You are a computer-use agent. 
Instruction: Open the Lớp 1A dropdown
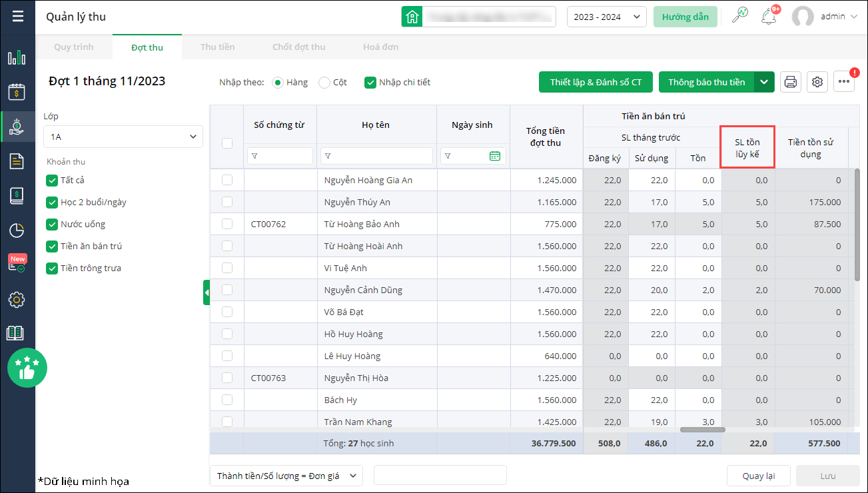pos(123,137)
